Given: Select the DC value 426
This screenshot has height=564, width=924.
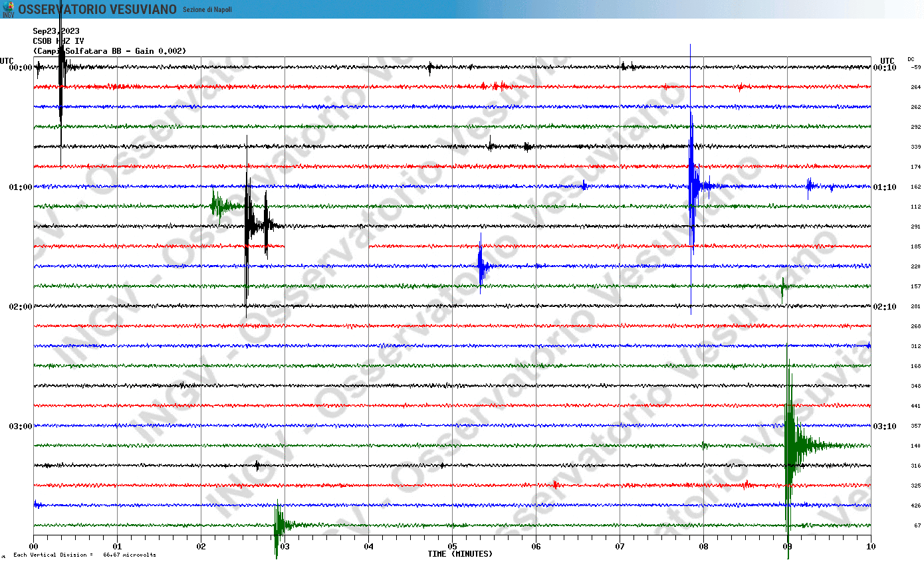Looking at the screenshot, I should [x=915, y=506].
